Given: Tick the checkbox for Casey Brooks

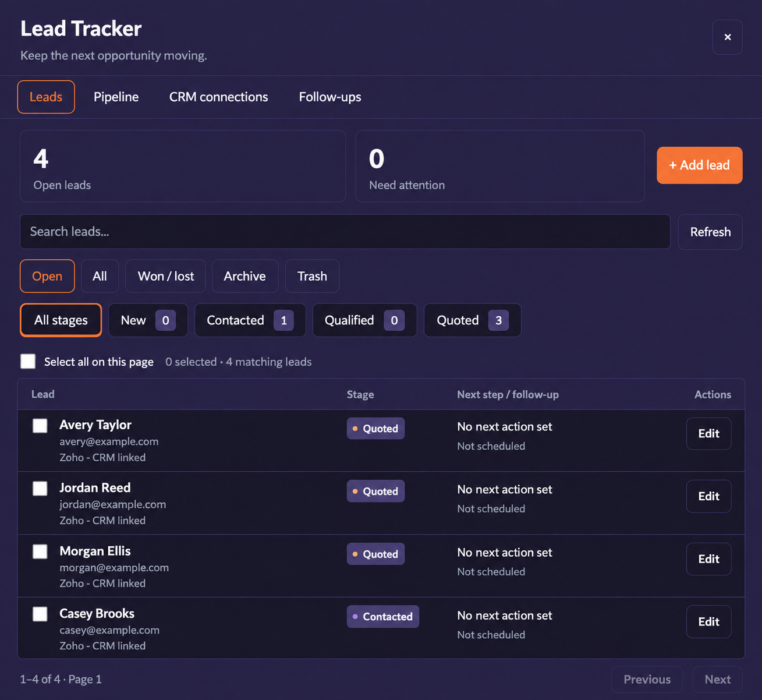Looking at the screenshot, I should (x=40, y=614).
